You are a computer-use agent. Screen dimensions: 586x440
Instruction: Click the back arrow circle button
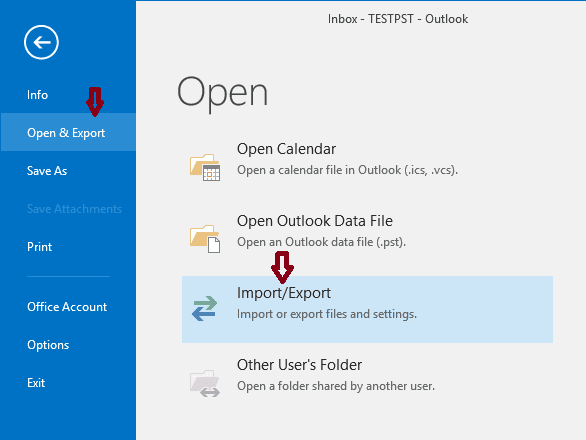pyautogui.click(x=41, y=42)
